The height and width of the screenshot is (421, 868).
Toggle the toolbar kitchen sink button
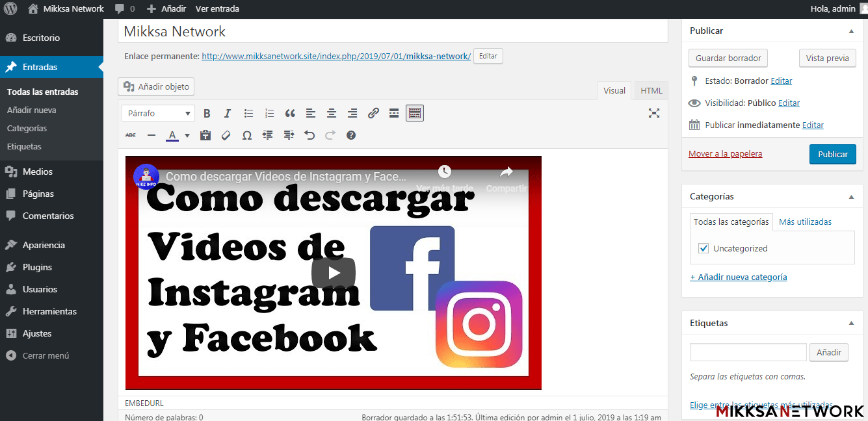click(x=415, y=114)
